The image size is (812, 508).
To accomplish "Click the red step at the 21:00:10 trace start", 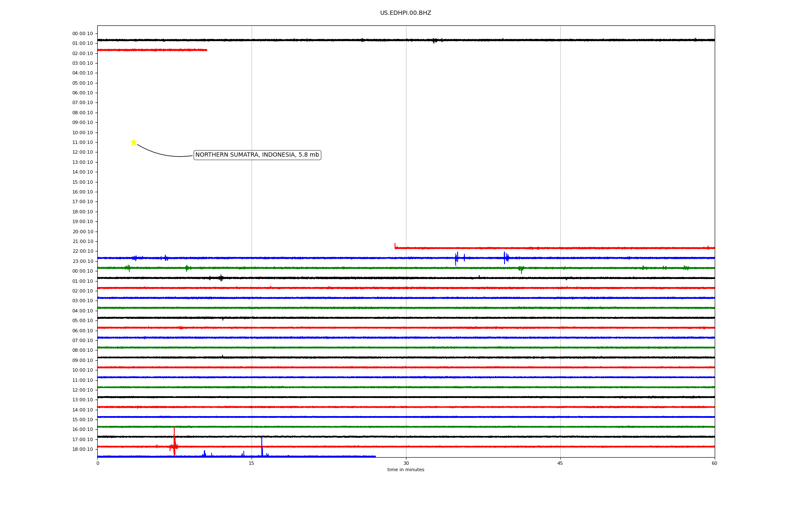I will tap(395, 246).
